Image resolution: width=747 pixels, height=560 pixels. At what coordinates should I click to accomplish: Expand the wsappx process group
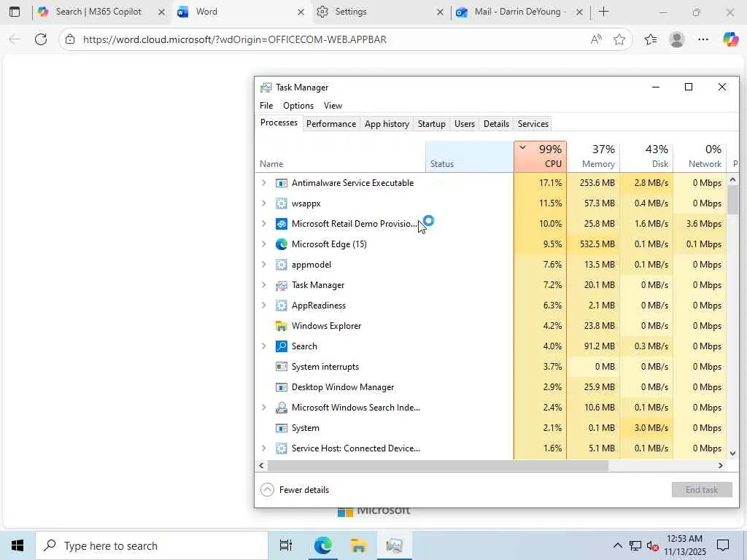pos(264,203)
